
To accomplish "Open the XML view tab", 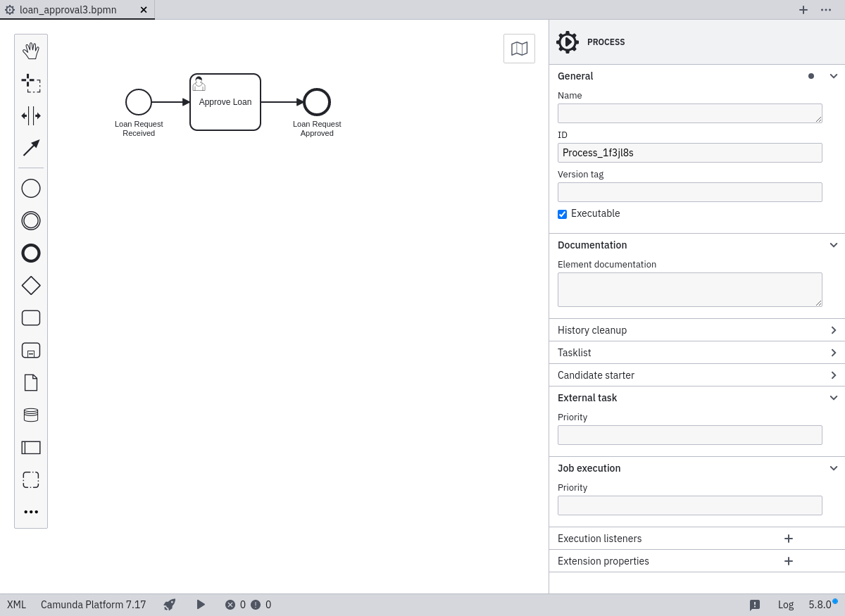I will click(x=17, y=605).
